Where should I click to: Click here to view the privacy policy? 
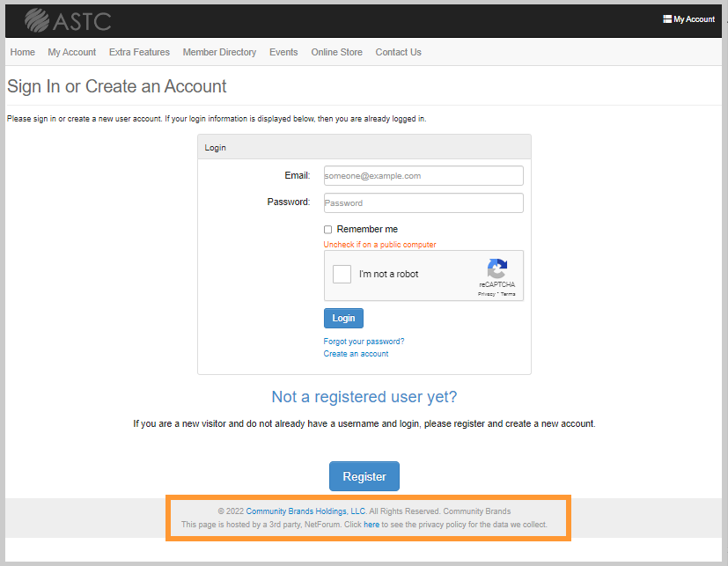(371, 524)
